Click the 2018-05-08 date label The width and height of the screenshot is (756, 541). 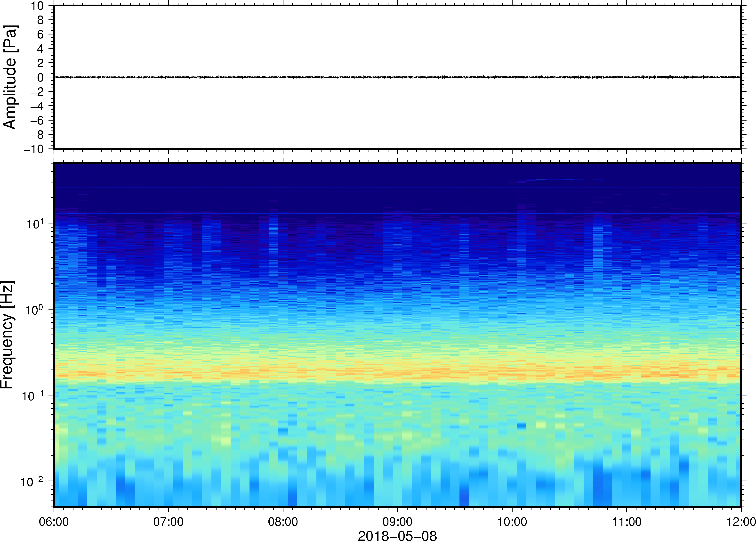coord(397,535)
